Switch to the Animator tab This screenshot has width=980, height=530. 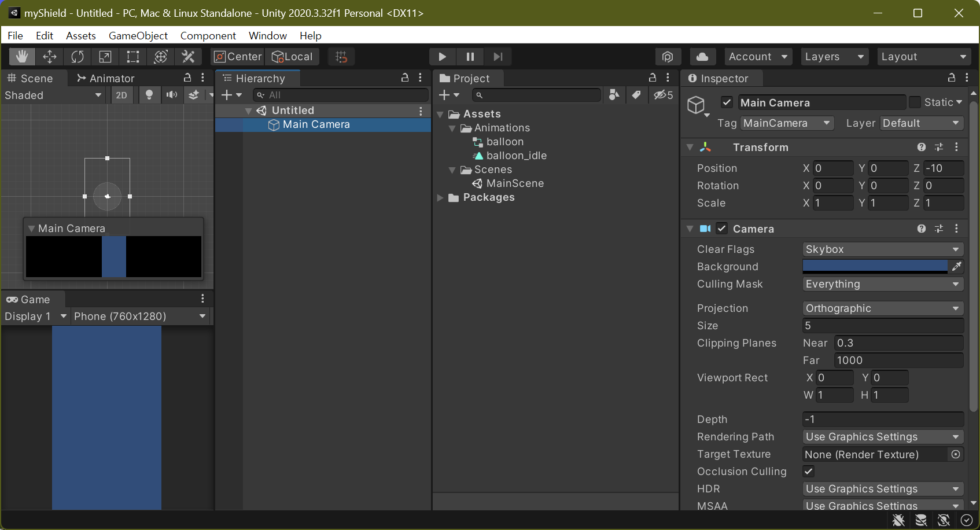point(106,78)
